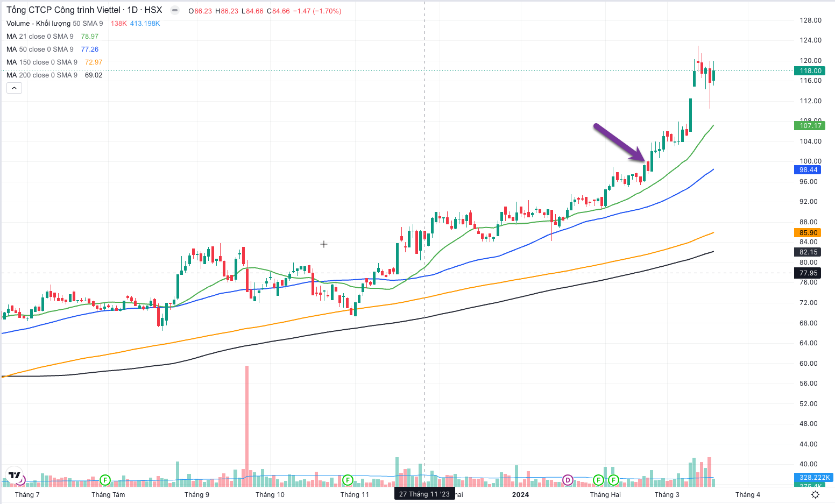Open chart settings gear at the time axis corner
The height and width of the screenshot is (504, 835).
click(x=815, y=494)
